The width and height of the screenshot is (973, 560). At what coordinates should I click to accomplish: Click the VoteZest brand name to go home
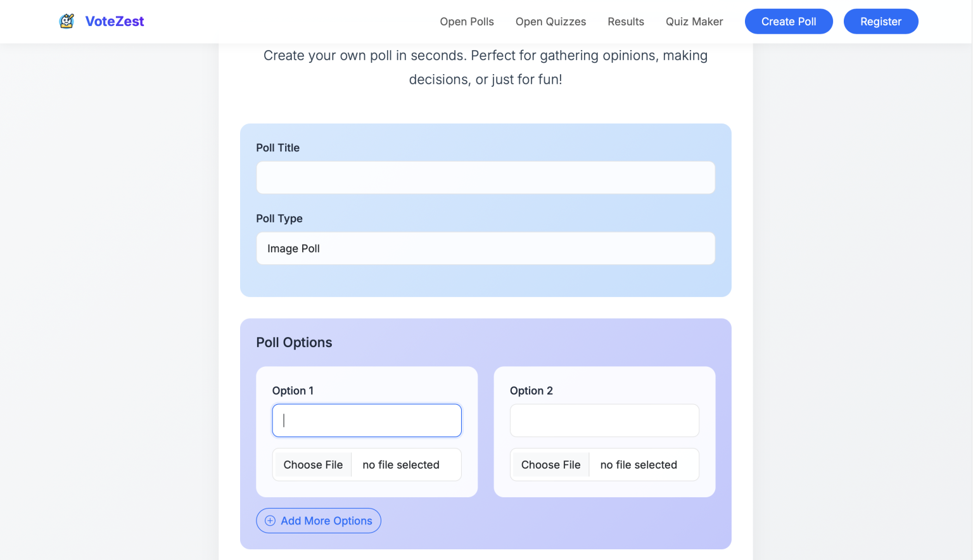pyautogui.click(x=115, y=21)
